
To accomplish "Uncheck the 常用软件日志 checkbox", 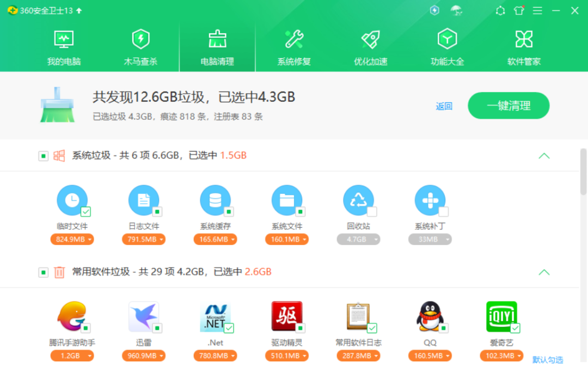I will 372,328.
